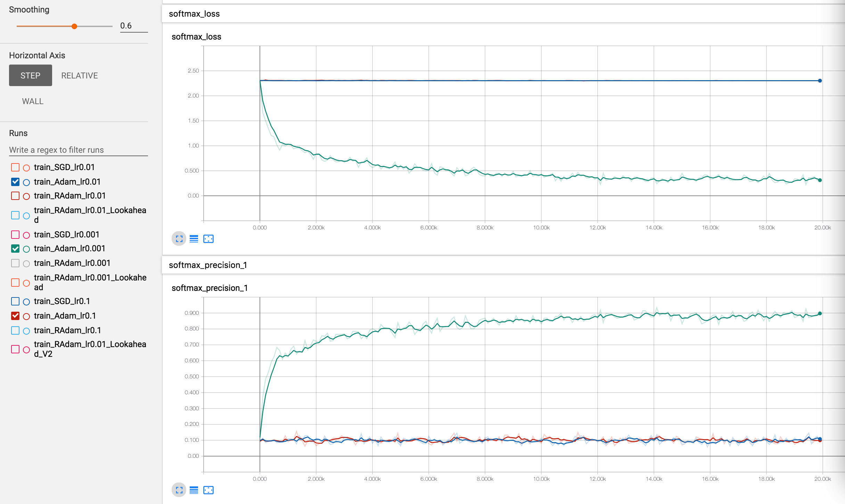Enable the train_RAdam_lr0.001 run checkbox

15,263
